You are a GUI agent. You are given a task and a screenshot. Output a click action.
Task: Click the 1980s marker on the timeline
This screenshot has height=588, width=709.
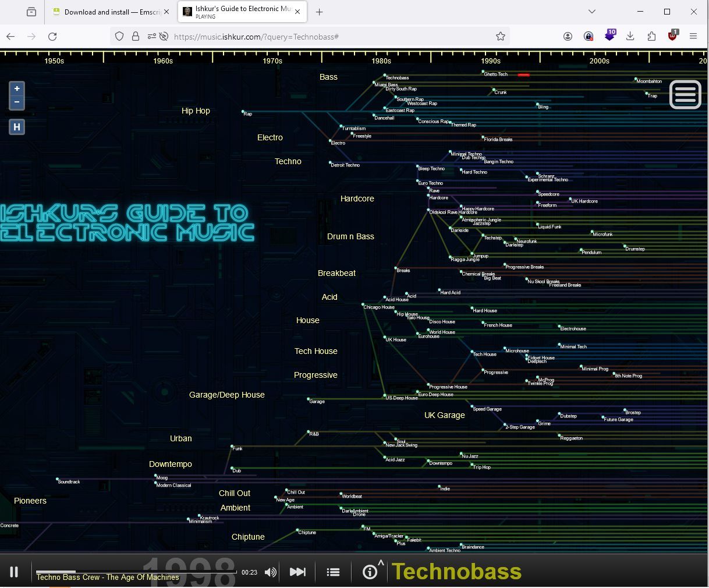tap(381, 61)
